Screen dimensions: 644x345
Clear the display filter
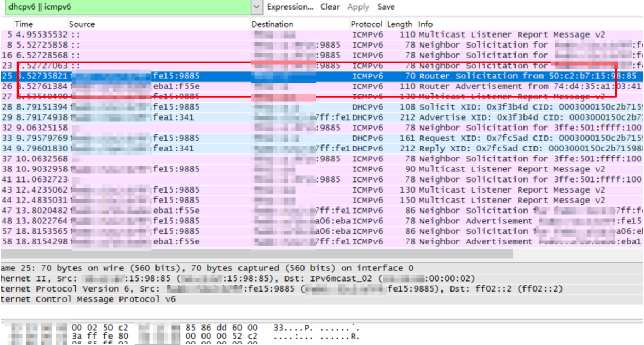[330, 7]
